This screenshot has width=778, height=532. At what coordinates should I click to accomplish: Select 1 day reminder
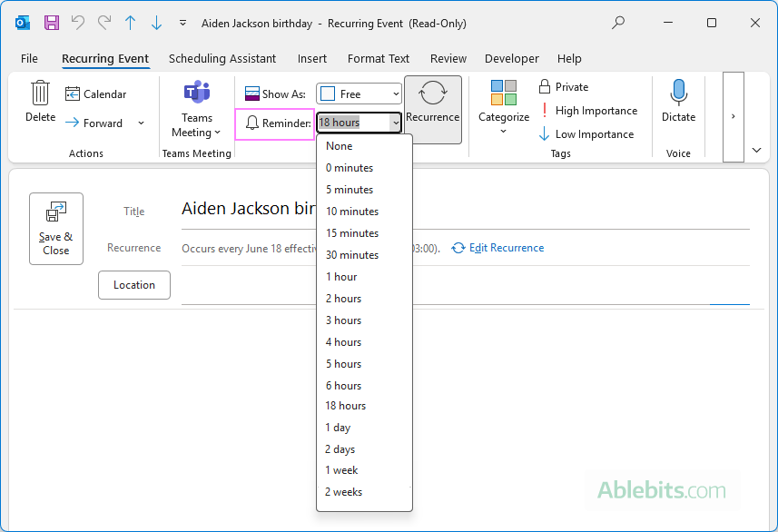click(x=364, y=428)
